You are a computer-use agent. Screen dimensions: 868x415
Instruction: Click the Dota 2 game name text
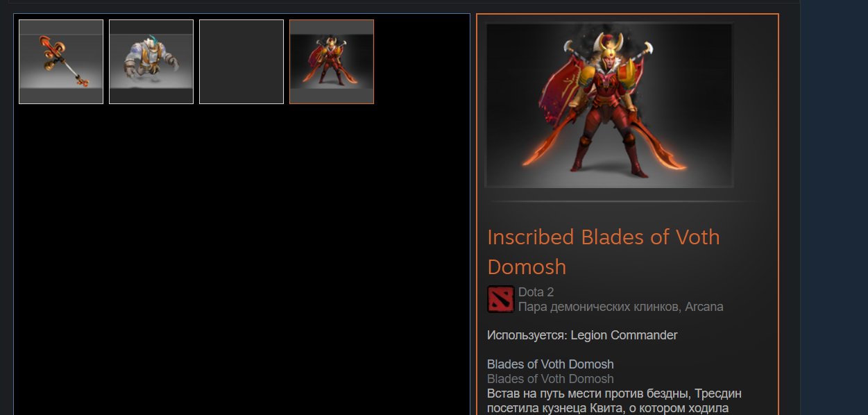536,292
